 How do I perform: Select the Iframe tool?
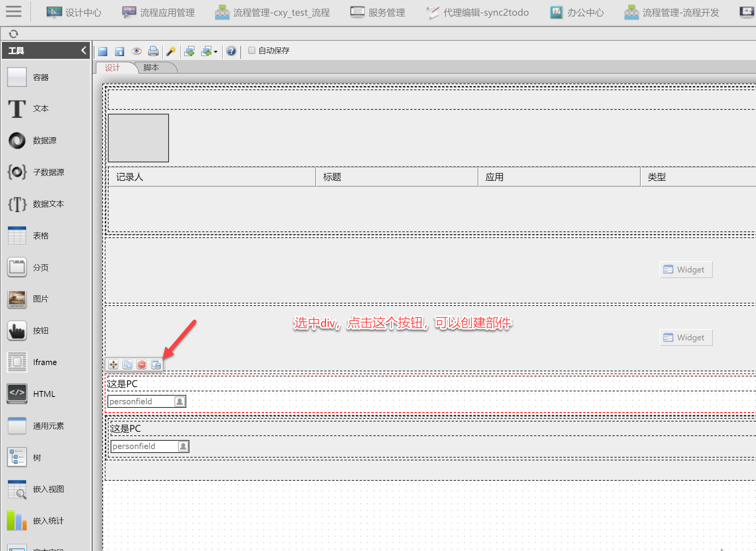(x=32, y=362)
